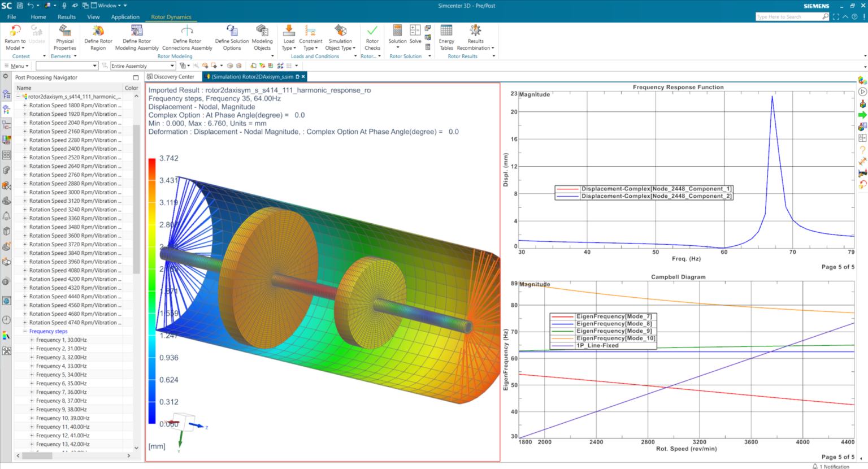Maximize the Post Processing Navigator panel
868x469 pixels.
136,77
